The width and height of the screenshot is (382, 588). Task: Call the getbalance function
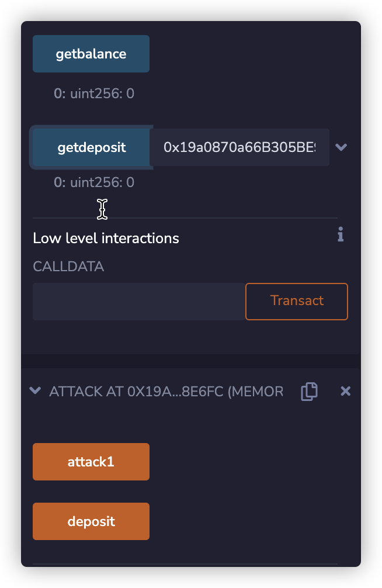91,54
